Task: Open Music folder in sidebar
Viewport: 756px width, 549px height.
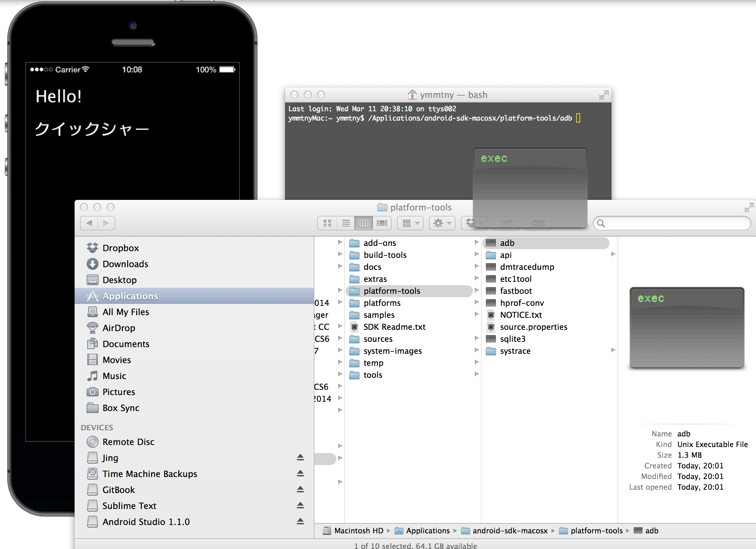Action: coord(194,376)
